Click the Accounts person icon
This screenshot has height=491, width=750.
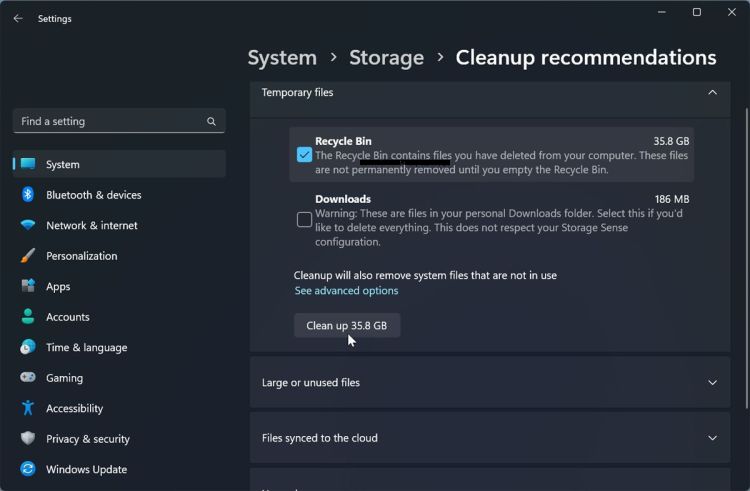[28, 317]
